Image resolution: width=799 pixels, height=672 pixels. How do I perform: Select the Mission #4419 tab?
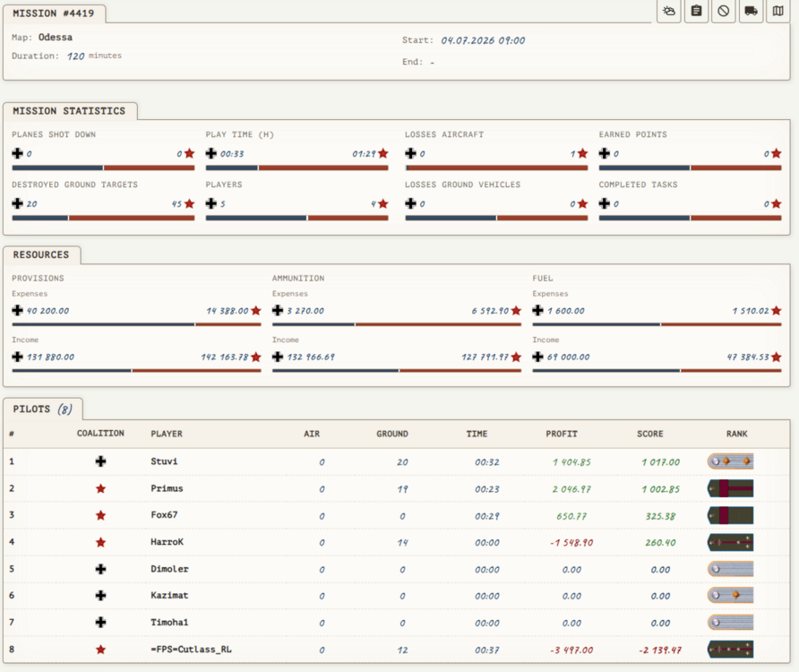click(x=54, y=13)
